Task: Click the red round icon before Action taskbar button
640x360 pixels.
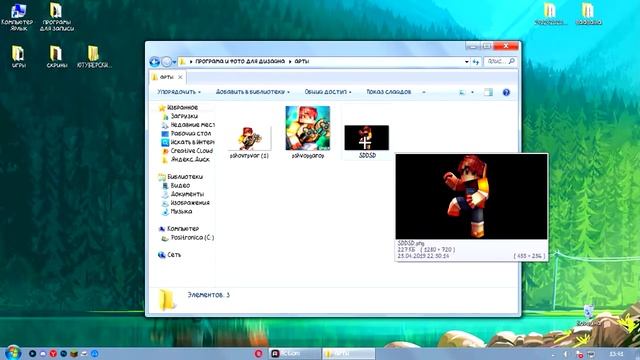Action: (x=258, y=353)
